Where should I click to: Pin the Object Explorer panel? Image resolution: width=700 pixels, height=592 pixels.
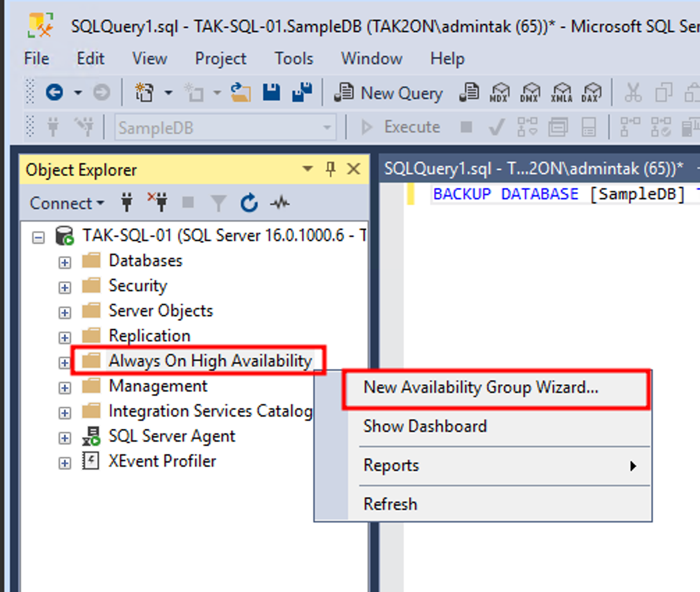click(330, 170)
